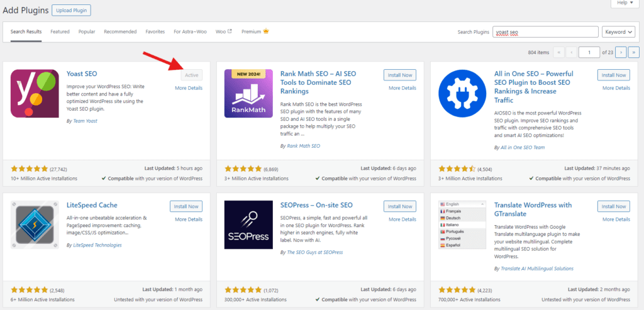Install All in One SEO plugin
This screenshot has height=310, width=644.
(614, 75)
